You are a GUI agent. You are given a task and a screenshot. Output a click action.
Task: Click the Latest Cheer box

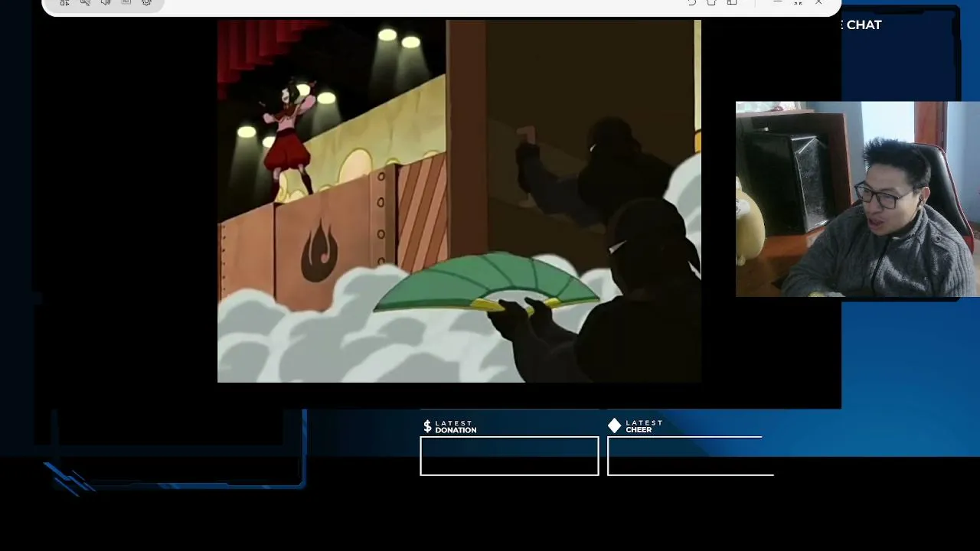tap(691, 456)
